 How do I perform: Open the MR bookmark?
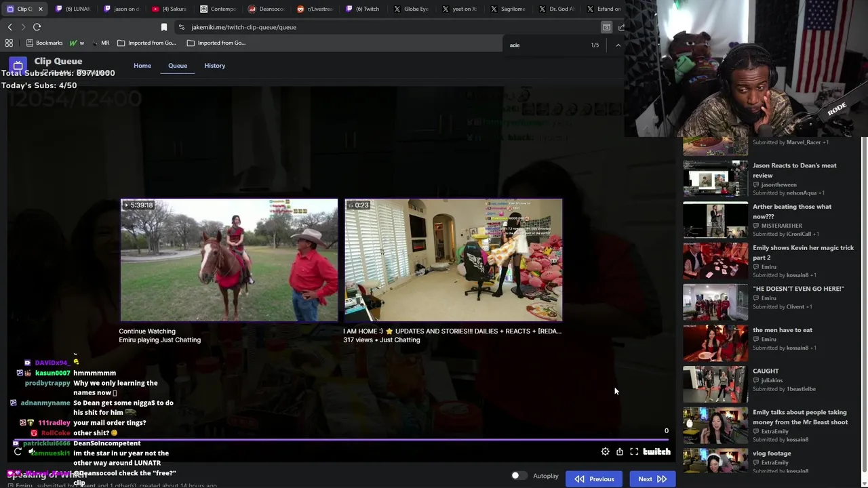[100, 43]
